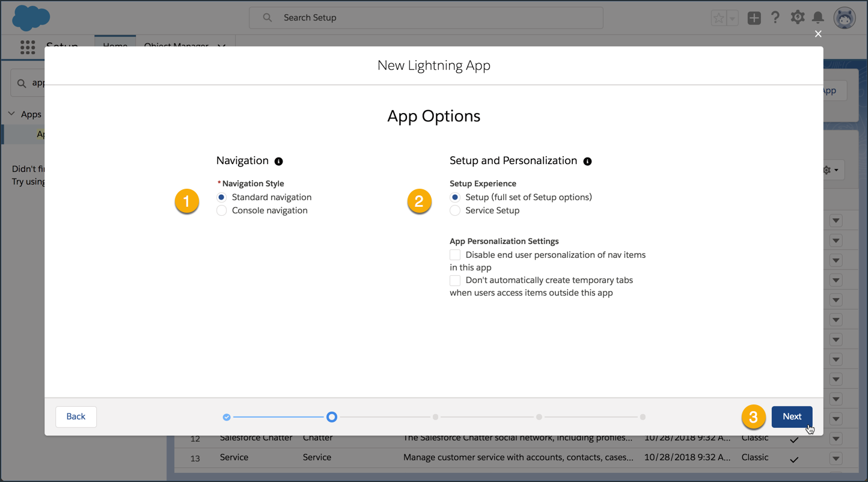Click the third step progress dot

pos(435,417)
